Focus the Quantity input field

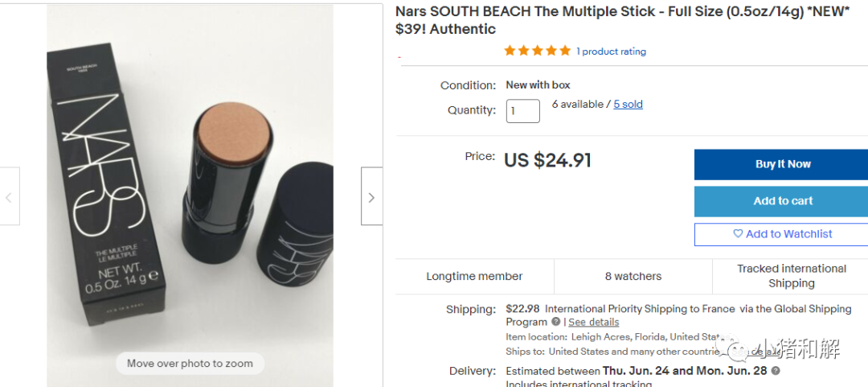click(522, 110)
